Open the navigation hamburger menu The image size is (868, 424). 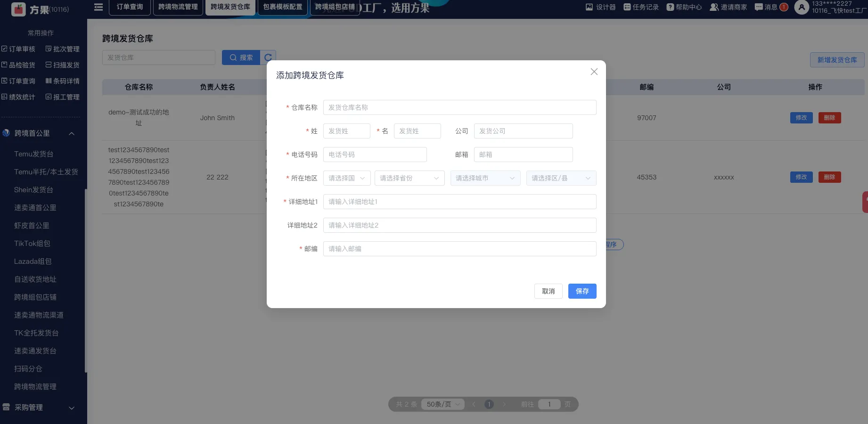pos(98,7)
